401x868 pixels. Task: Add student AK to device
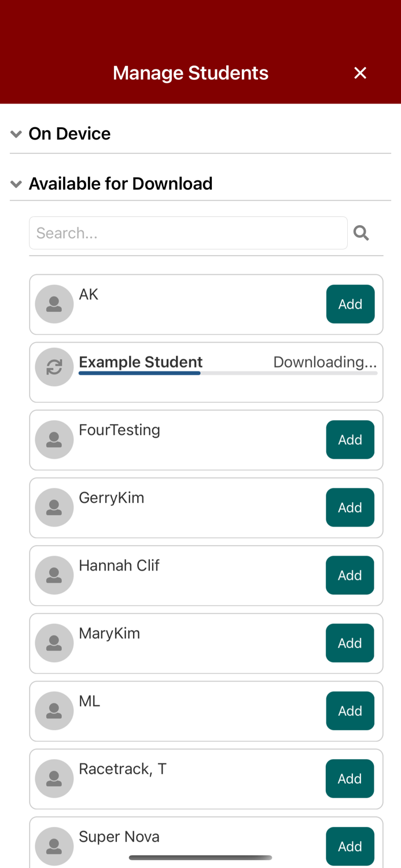pos(350,304)
